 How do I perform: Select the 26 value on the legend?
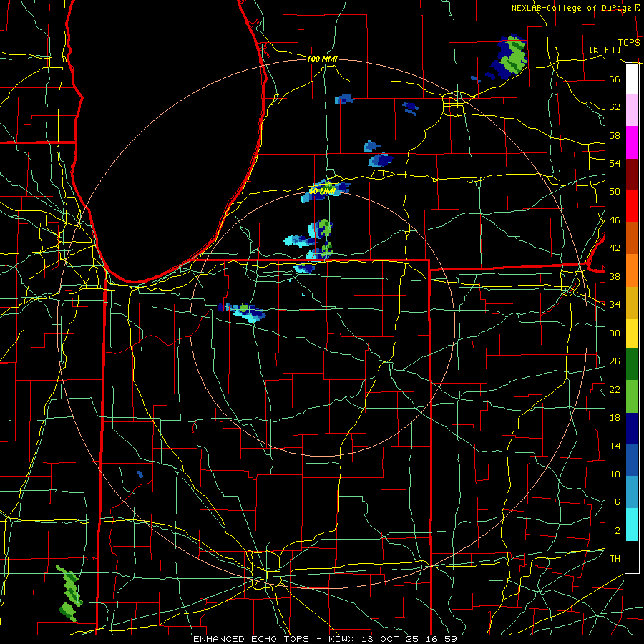click(615, 361)
